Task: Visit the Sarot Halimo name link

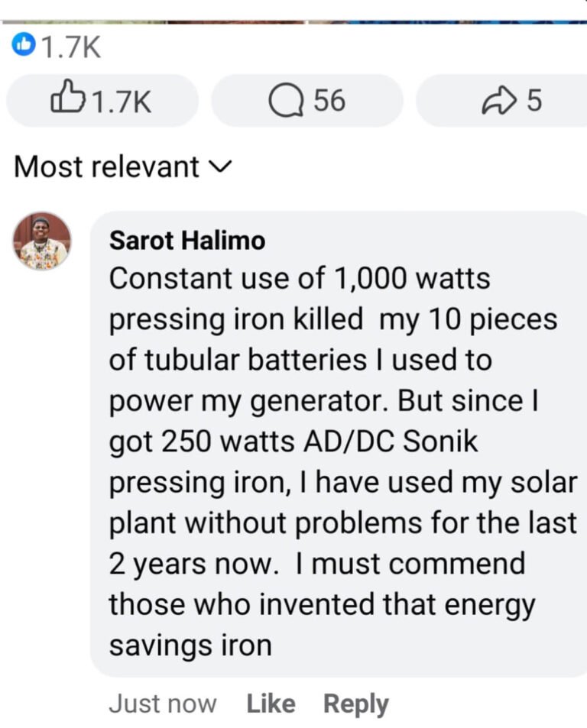Action: 187,241
